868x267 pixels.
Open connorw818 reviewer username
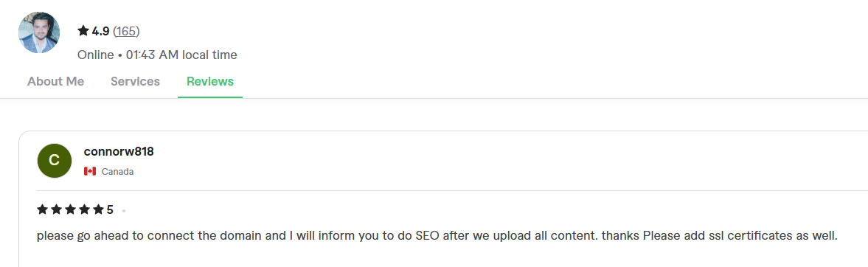point(119,152)
